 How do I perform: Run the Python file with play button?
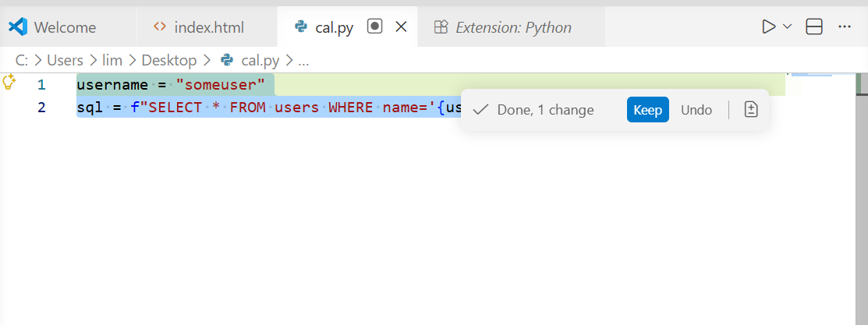point(768,26)
